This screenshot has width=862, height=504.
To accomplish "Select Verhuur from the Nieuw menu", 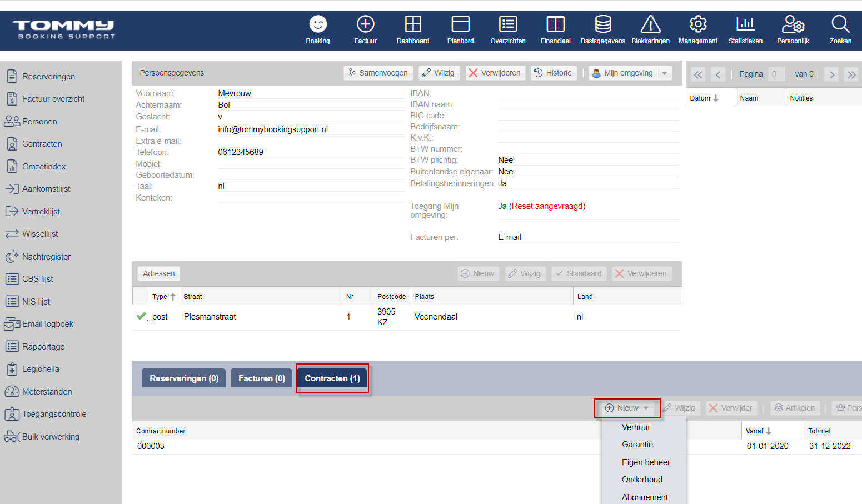I will (644, 427).
